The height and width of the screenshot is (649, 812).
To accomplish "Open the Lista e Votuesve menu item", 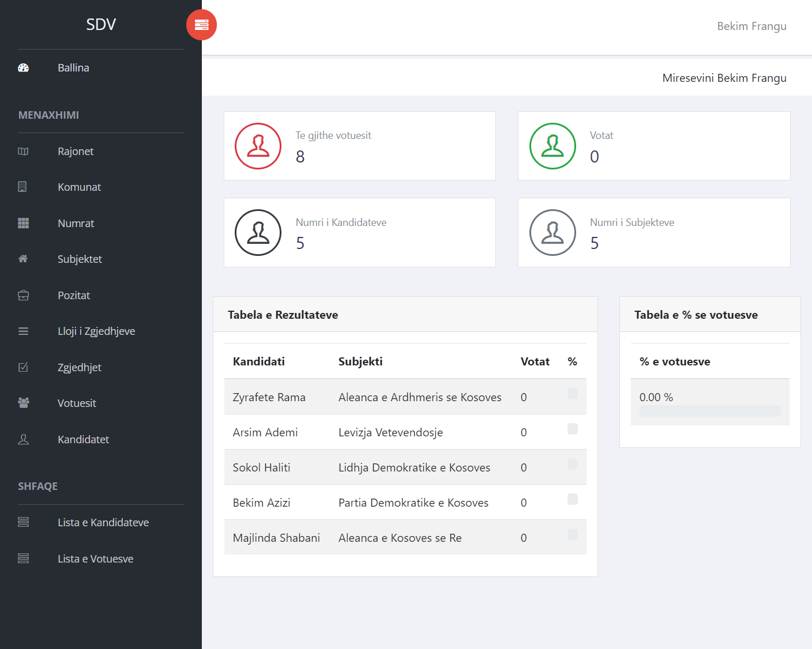I will (95, 559).
